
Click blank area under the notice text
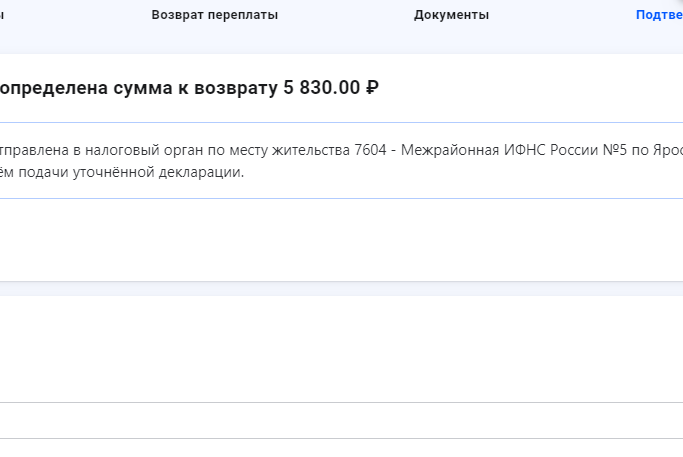tap(340, 240)
